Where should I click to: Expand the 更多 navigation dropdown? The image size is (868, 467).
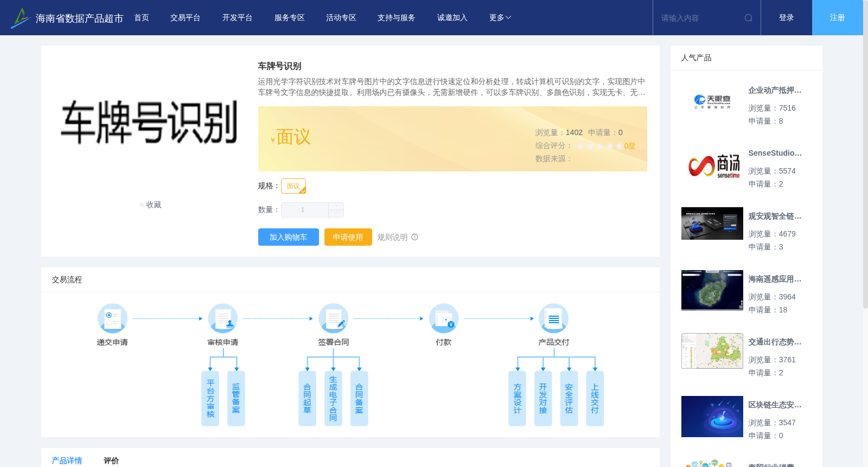pos(500,18)
